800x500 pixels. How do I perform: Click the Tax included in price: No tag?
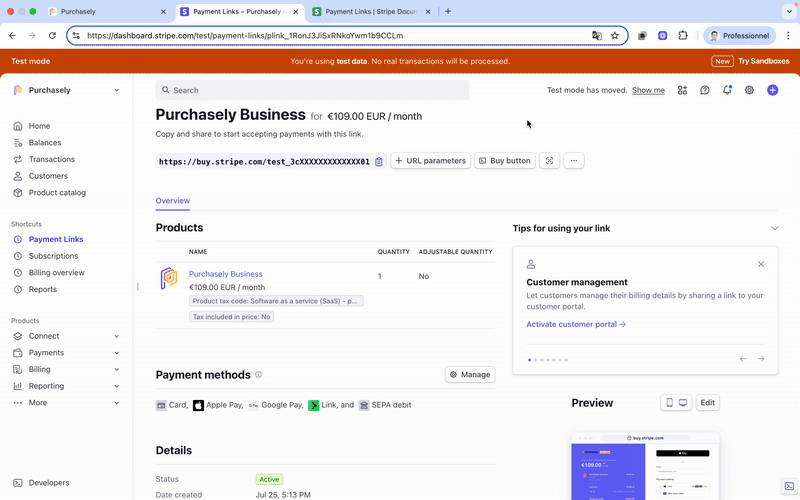[x=231, y=317]
